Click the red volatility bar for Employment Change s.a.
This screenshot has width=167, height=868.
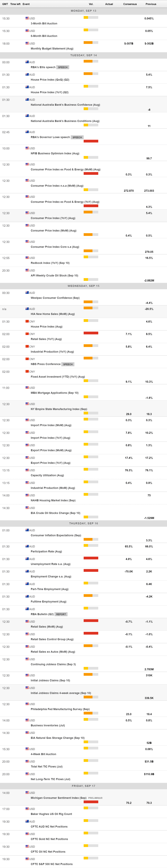91,571
